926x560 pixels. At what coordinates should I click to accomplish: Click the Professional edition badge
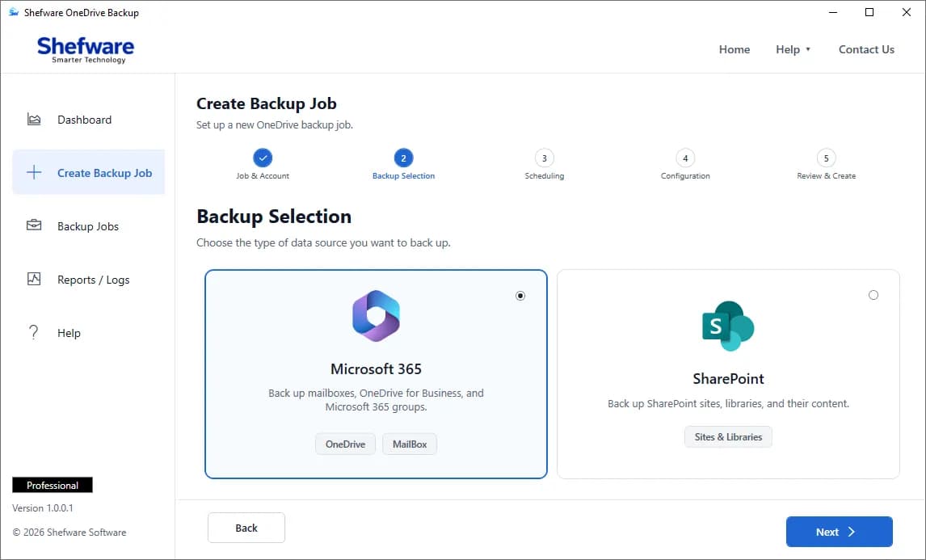(x=53, y=485)
